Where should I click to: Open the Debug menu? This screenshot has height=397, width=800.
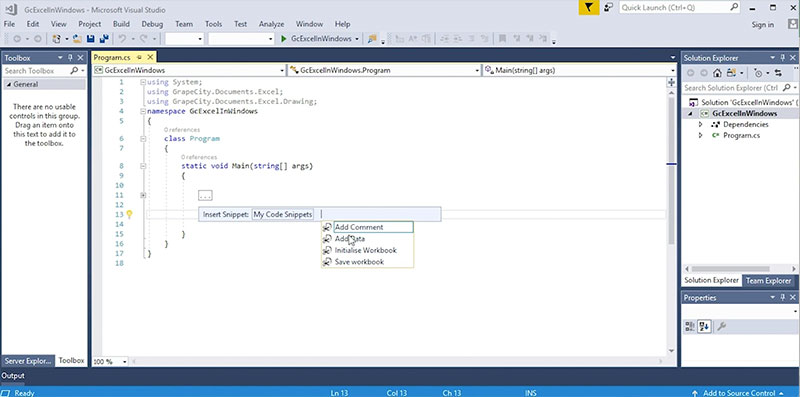(152, 24)
